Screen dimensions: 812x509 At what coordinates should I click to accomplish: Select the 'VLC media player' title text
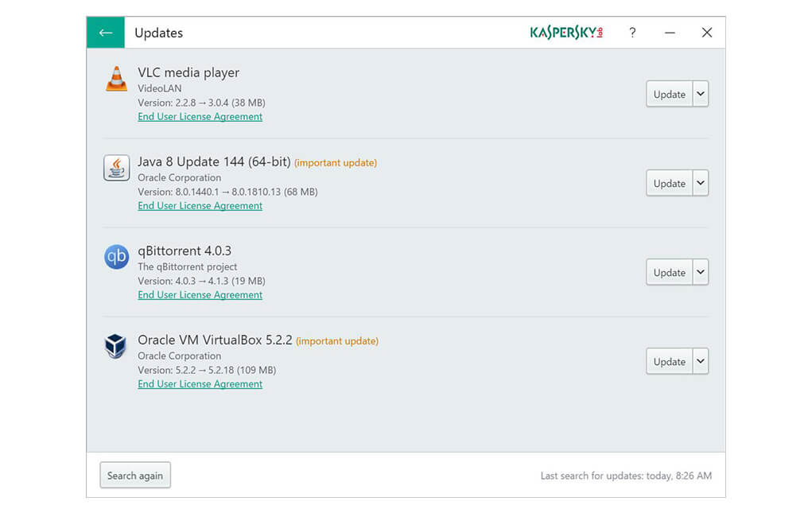[x=188, y=72]
